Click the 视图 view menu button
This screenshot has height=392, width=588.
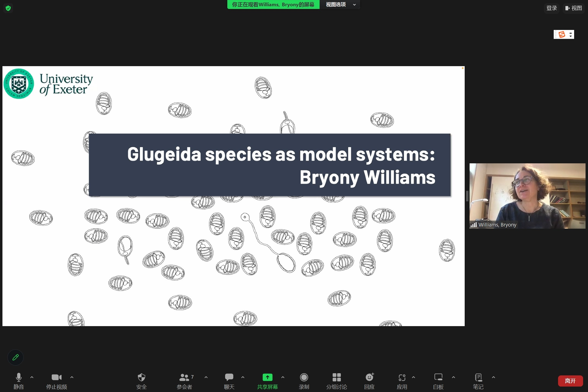pos(573,8)
